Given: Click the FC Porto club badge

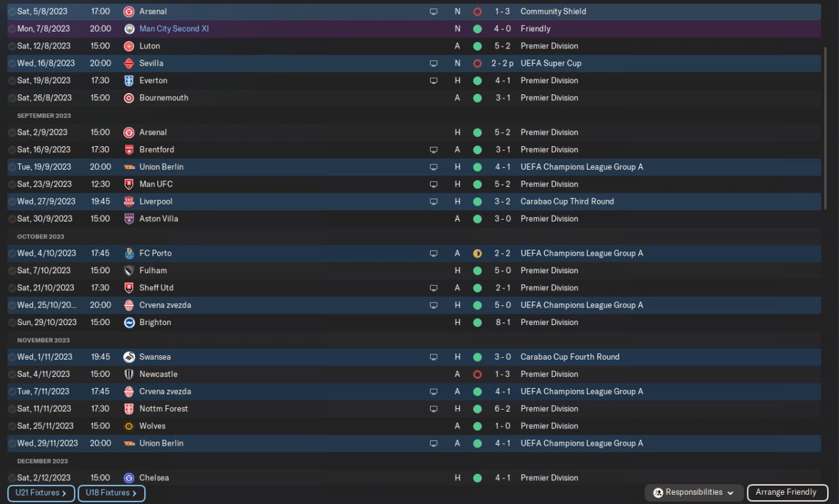Looking at the screenshot, I should coord(129,253).
